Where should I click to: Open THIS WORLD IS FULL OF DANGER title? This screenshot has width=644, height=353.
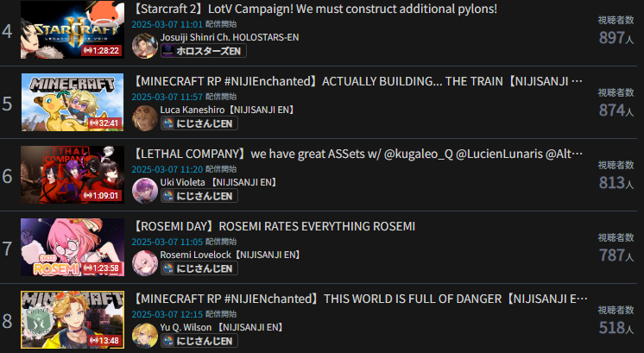(359, 299)
